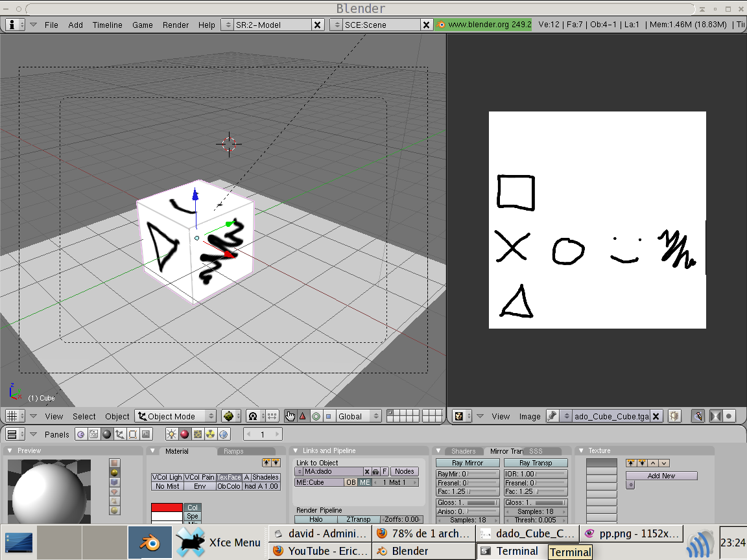Adjust the RayMir slider
747x560 pixels.
click(x=468, y=474)
